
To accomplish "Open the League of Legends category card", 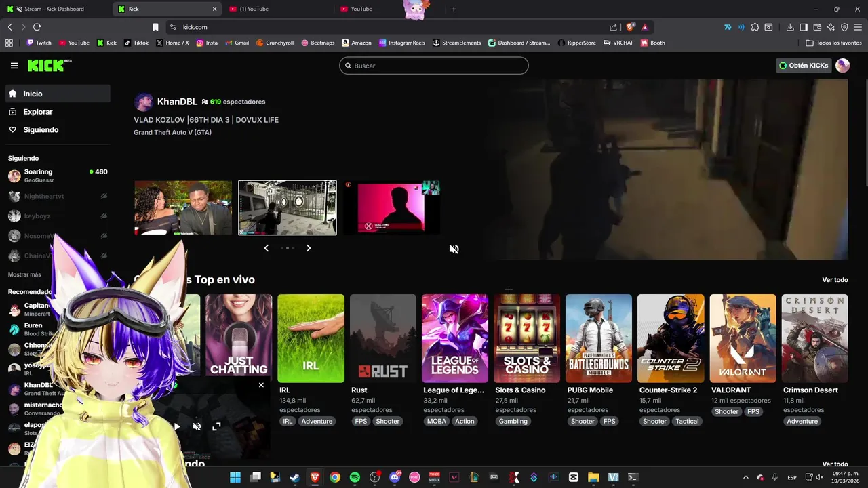I will coord(455,338).
